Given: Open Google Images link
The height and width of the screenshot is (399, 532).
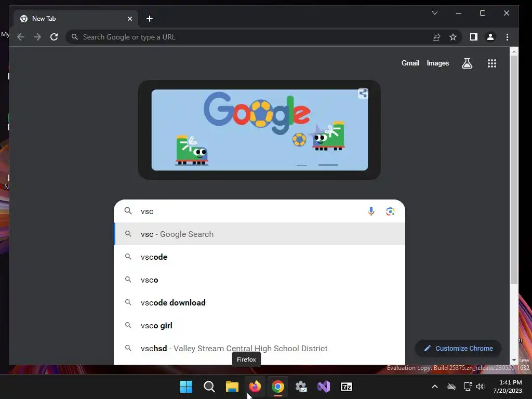Looking at the screenshot, I should click(x=437, y=63).
